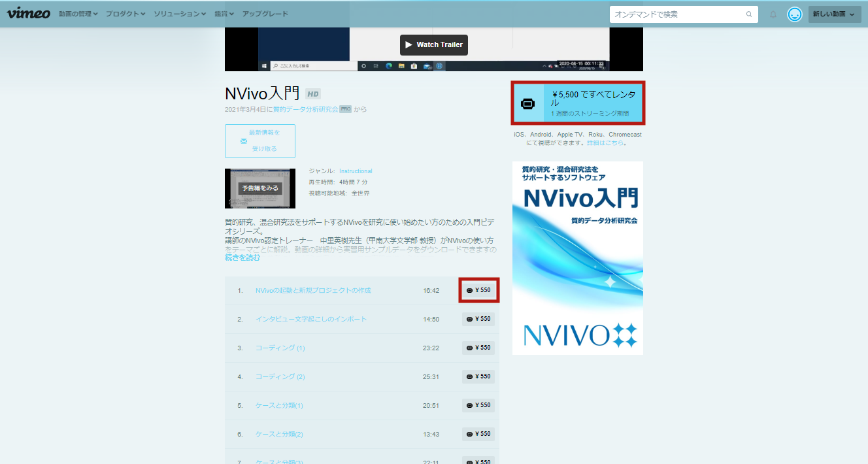Click the 予告編をみる trailer thumbnail
Screen dimensions: 868x464
coord(260,188)
